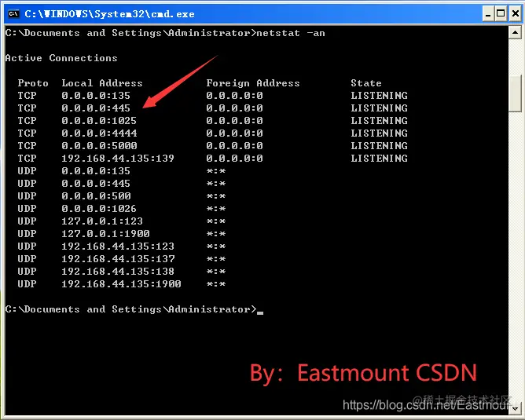Click the 'Local Address' column header
525x420 pixels.
tap(102, 83)
